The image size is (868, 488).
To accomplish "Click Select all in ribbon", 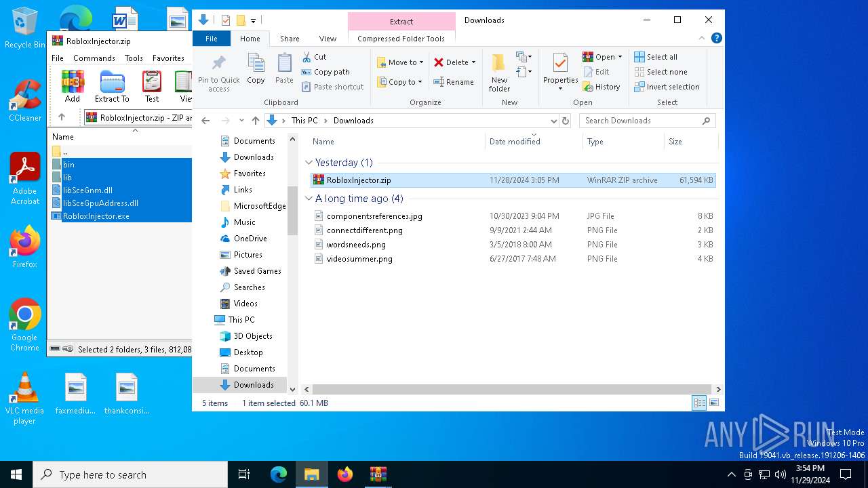I will point(656,57).
